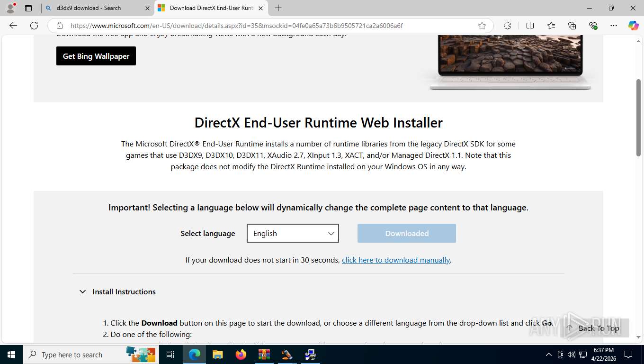The width and height of the screenshot is (644, 364).
Task: Open a new browser tab
Action: coord(278,8)
